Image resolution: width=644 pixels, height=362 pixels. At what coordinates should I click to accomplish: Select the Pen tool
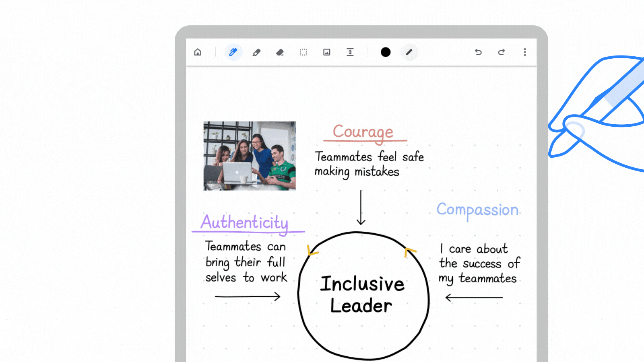pyautogui.click(x=233, y=52)
